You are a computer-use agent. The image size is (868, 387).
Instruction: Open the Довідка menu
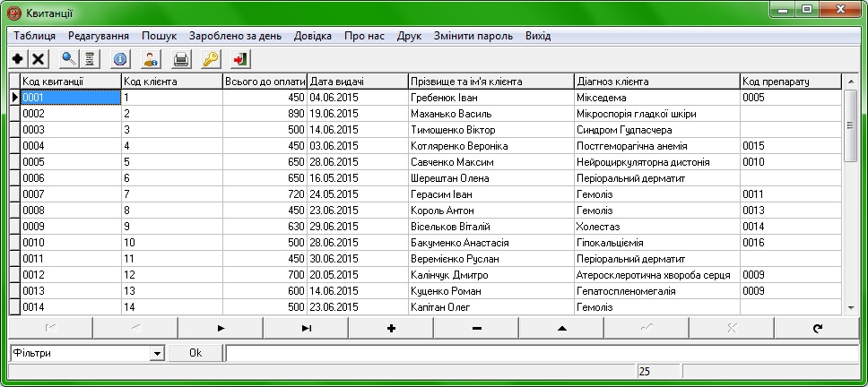click(x=313, y=36)
